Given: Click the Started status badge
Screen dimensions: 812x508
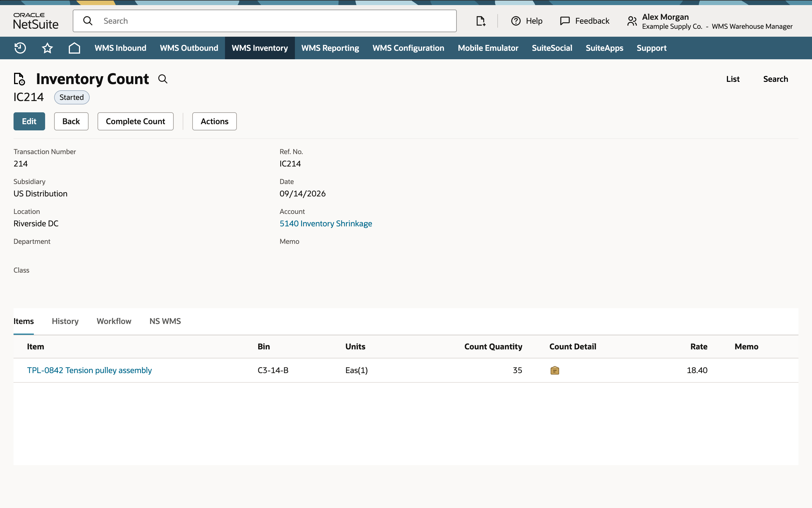Looking at the screenshot, I should [x=71, y=97].
